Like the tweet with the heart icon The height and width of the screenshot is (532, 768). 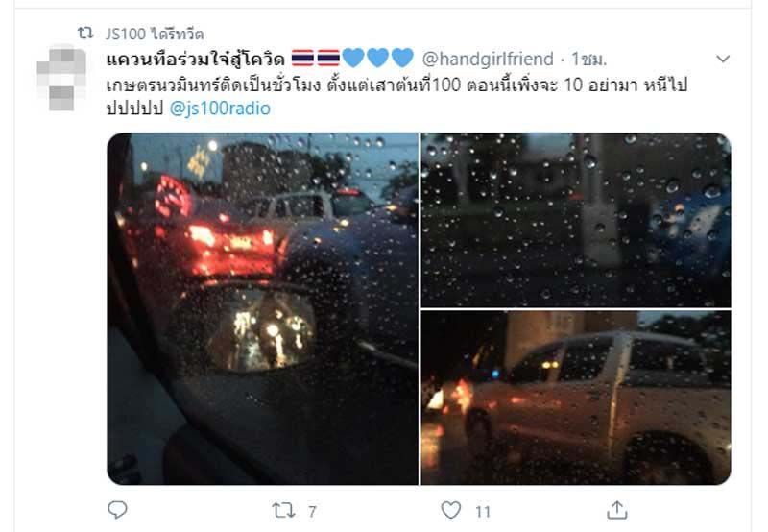pyautogui.click(x=450, y=510)
